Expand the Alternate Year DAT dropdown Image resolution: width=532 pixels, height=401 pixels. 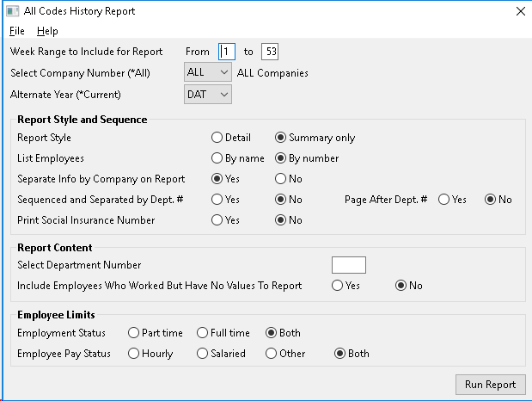pyautogui.click(x=208, y=94)
